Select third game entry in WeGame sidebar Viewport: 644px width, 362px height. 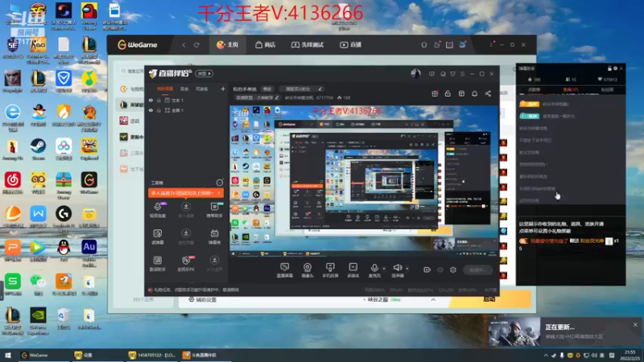[x=130, y=137]
